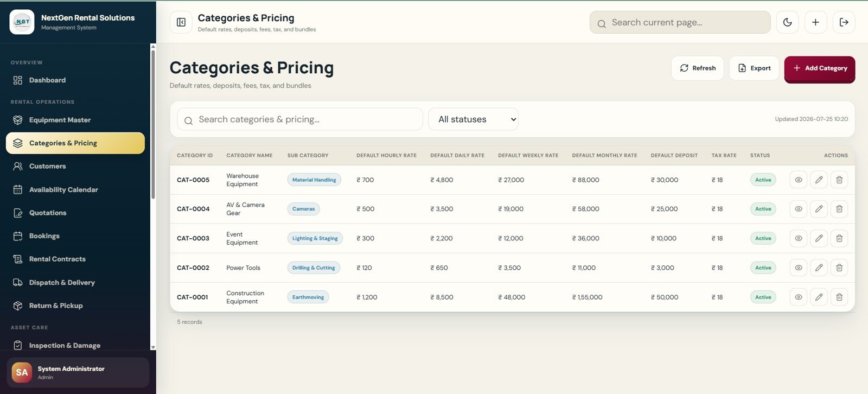Click the 5 records text
Viewport: 868px width, 394px height.
(189, 322)
